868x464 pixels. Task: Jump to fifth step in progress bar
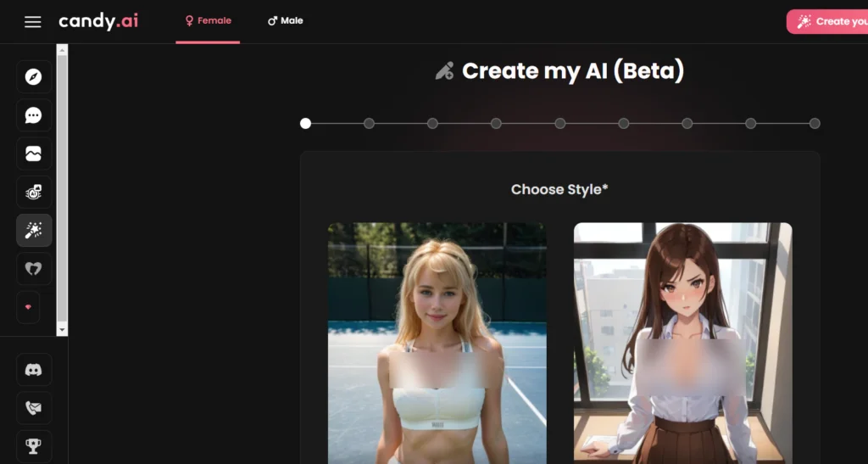click(560, 124)
